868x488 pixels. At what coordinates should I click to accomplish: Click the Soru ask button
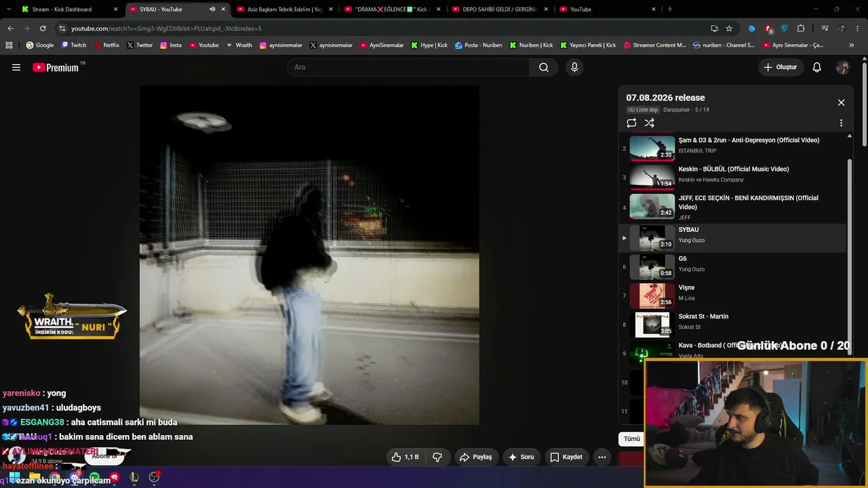pyautogui.click(x=521, y=457)
